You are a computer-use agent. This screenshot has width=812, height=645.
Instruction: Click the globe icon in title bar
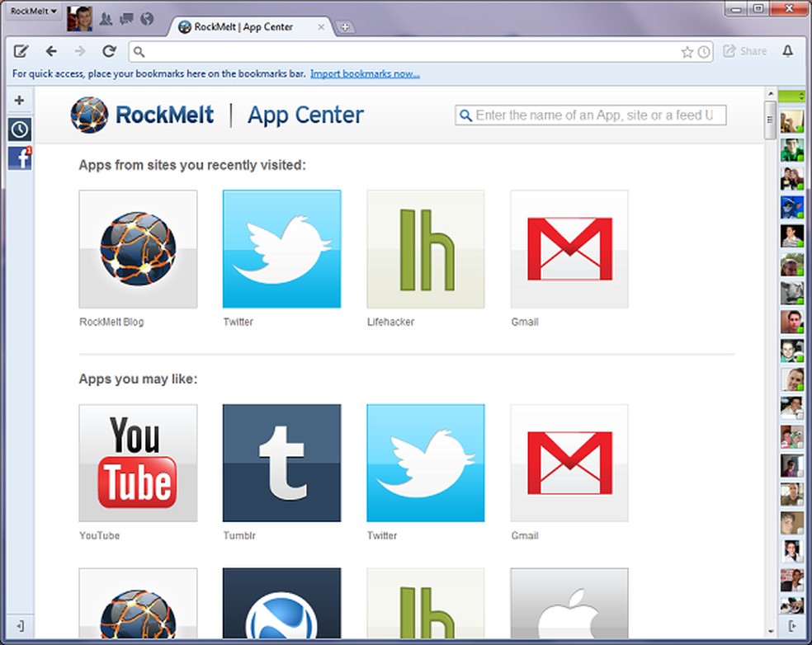coord(147,19)
